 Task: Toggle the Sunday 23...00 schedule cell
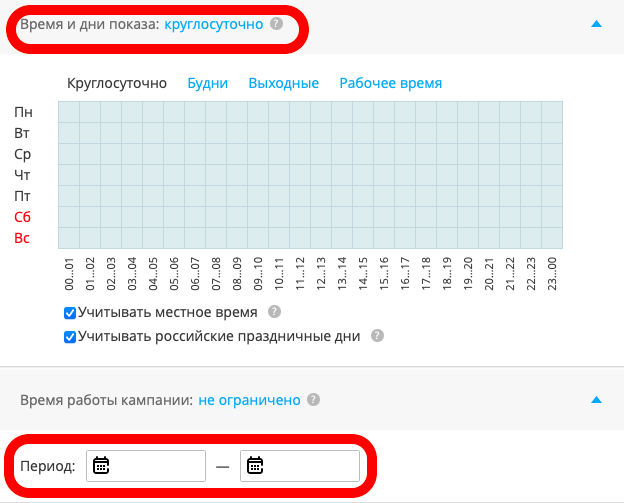(552, 238)
